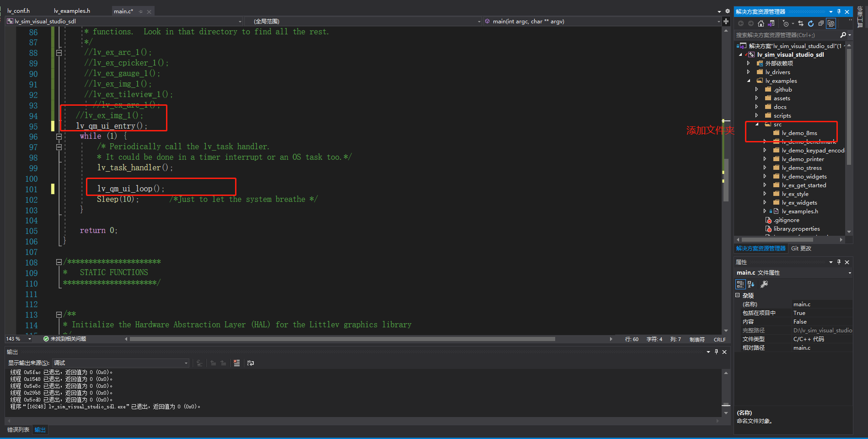
Task: Click the editor horizontal scrollbar thumb
Action: point(342,339)
